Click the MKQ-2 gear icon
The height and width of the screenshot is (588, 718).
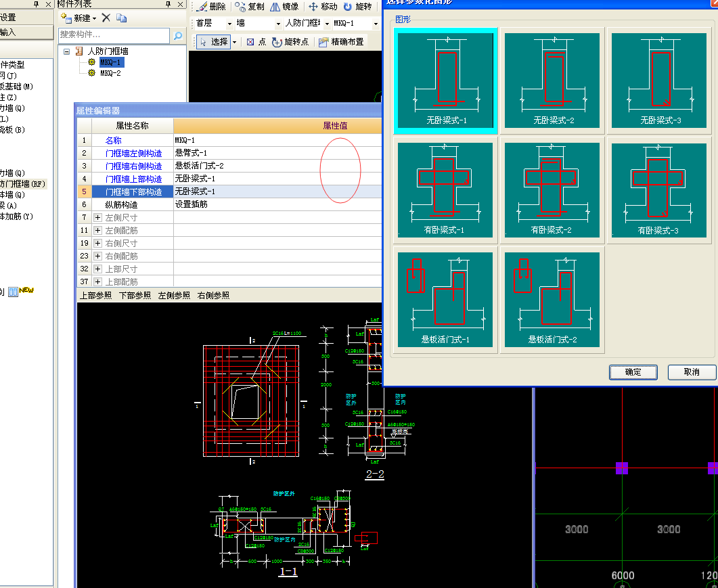click(x=91, y=73)
